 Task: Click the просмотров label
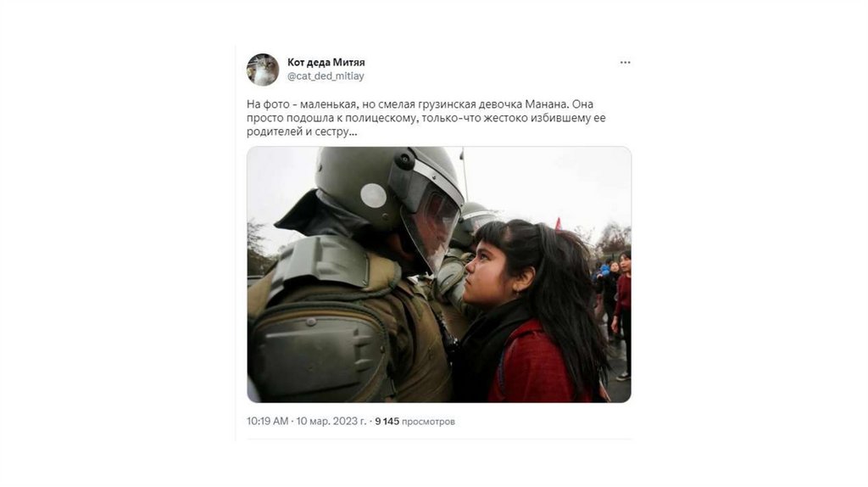(x=428, y=422)
